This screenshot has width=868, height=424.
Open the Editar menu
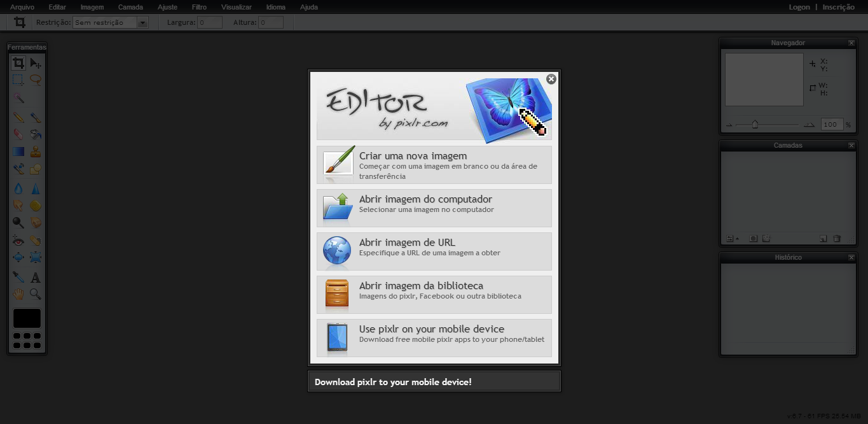click(57, 7)
